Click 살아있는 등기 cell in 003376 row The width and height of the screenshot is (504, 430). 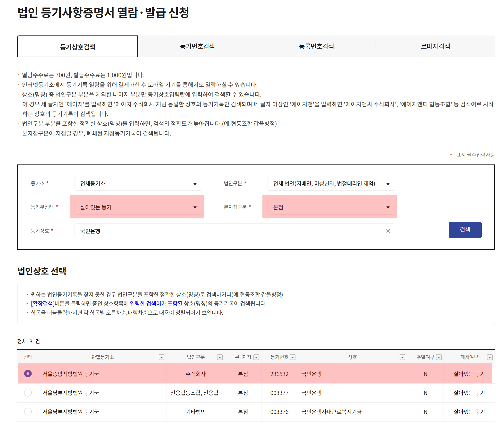(469, 412)
